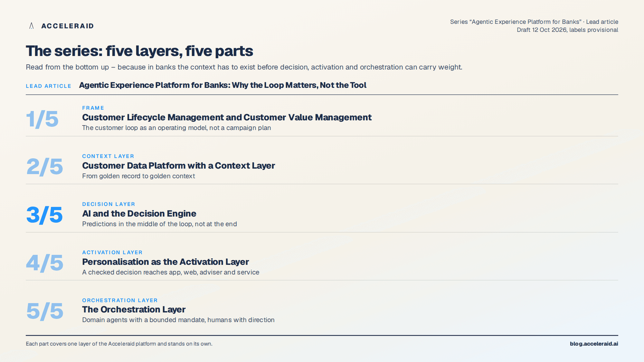Open the lead article title link
This screenshot has height=362, width=644.
click(x=223, y=85)
